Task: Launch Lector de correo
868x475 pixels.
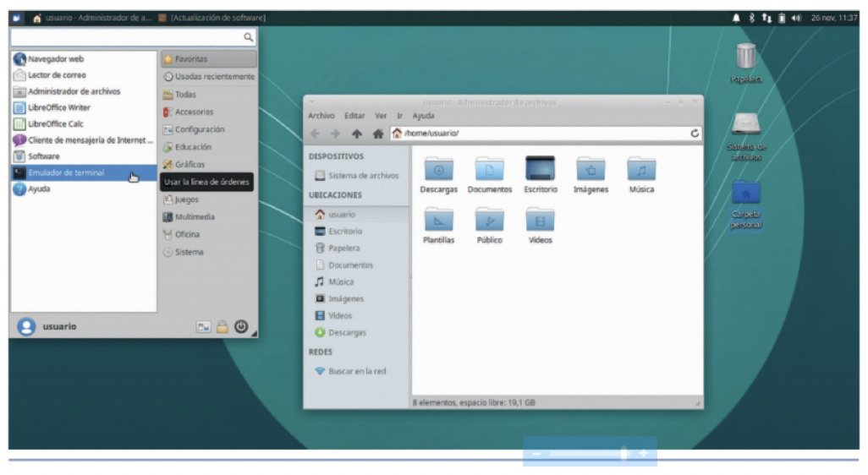Action: pyautogui.click(x=83, y=75)
